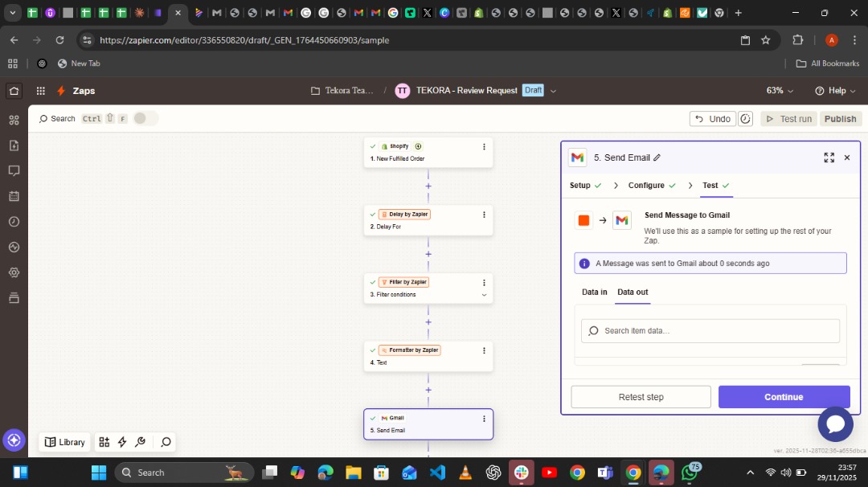Add a step after New Fulfilled Order
The width and height of the screenshot is (868, 487).
(x=428, y=186)
